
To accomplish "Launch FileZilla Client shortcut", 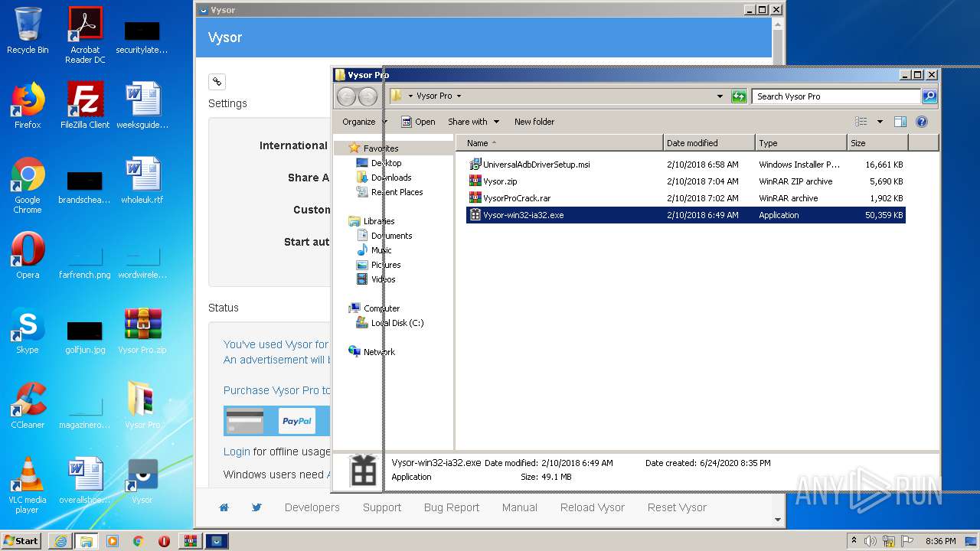I will (85, 106).
